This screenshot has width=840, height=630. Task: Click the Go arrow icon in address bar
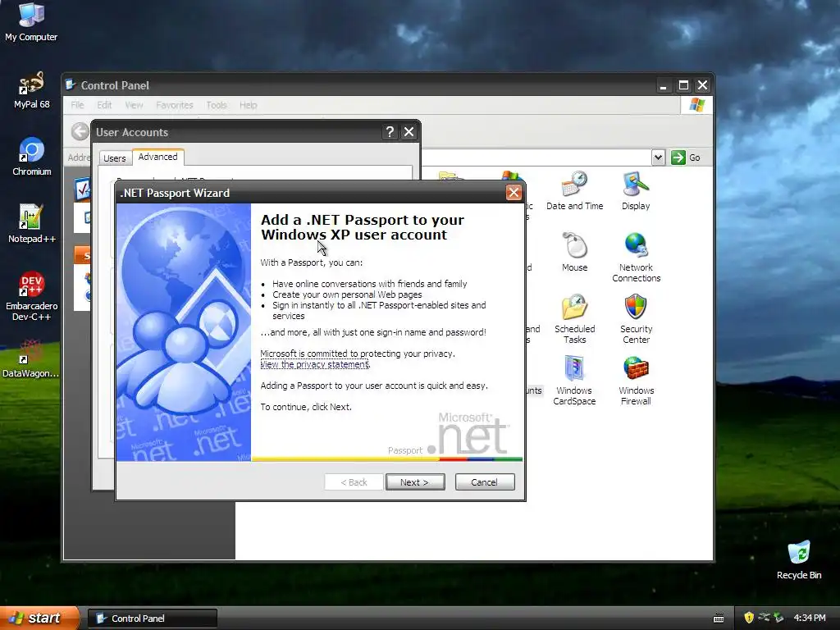(x=678, y=157)
